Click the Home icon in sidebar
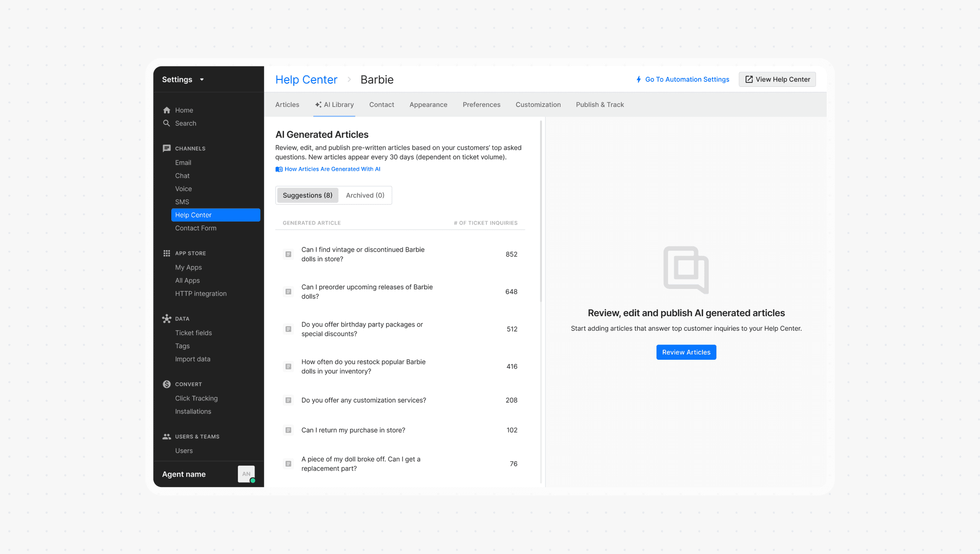The height and width of the screenshot is (554, 980). (x=167, y=110)
